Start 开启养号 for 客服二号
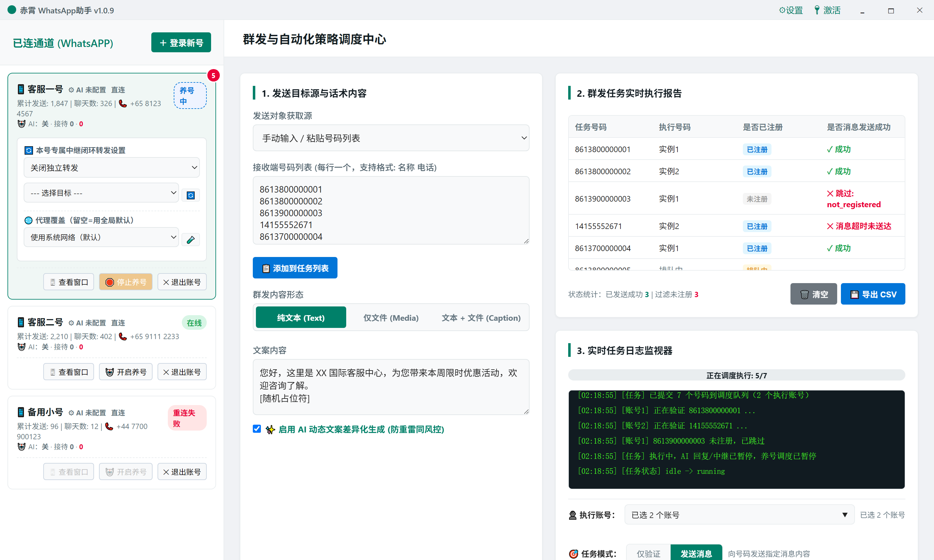 (126, 372)
